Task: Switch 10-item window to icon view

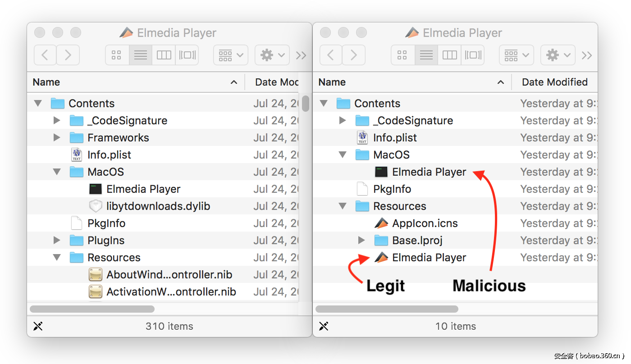Action: (402, 55)
